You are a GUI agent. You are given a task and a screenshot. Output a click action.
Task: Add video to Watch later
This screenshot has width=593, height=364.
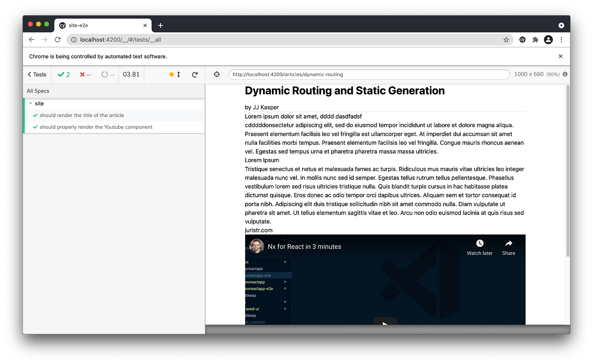(x=479, y=247)
